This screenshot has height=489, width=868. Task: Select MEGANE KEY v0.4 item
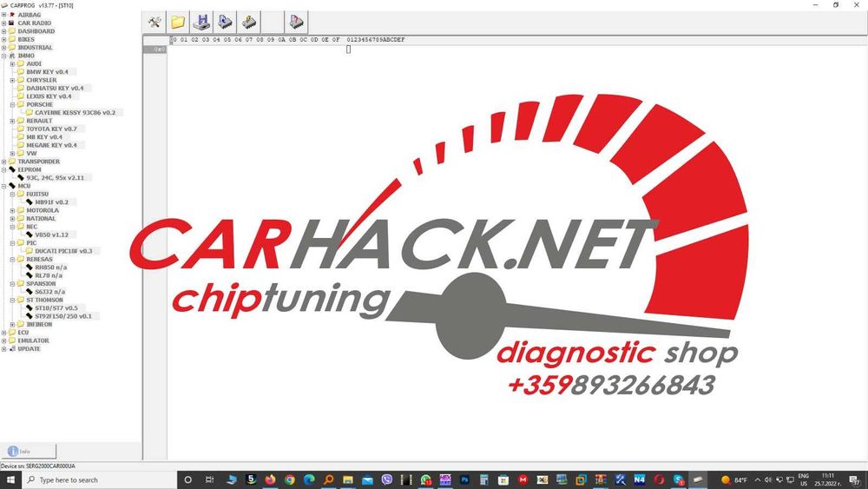[51, 145]
